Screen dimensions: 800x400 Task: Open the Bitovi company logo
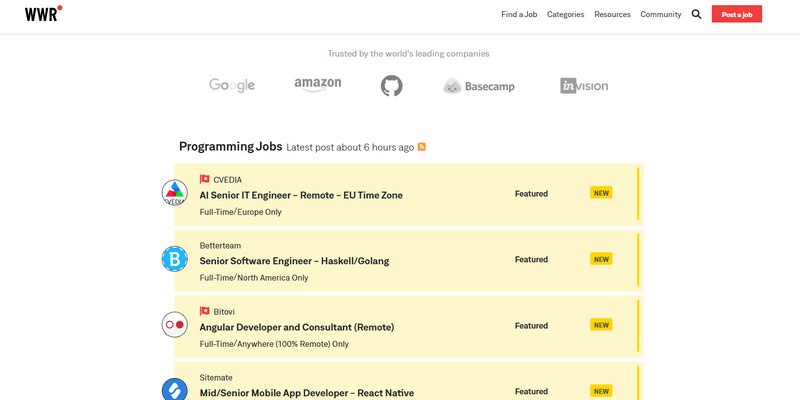tap(174, 324)
